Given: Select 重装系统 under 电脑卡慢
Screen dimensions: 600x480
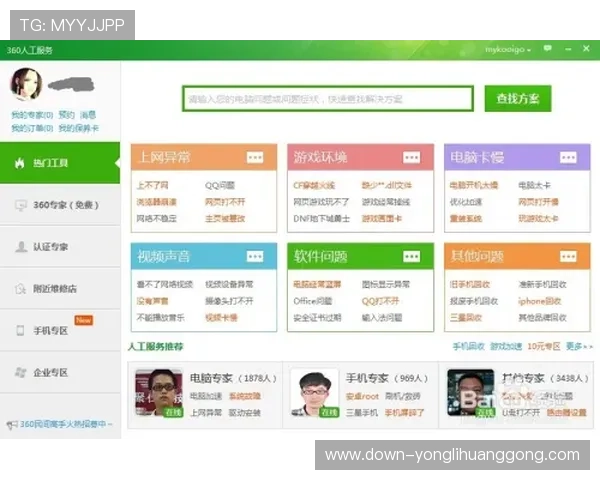Looking at the screenshot, I should pos(466,219).
